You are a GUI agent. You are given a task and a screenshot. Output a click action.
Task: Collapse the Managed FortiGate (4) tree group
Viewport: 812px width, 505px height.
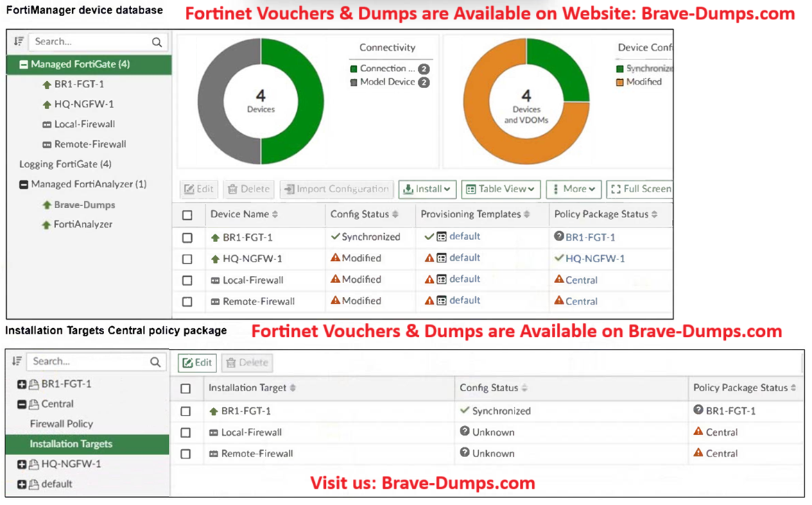[x=24, y=65]
